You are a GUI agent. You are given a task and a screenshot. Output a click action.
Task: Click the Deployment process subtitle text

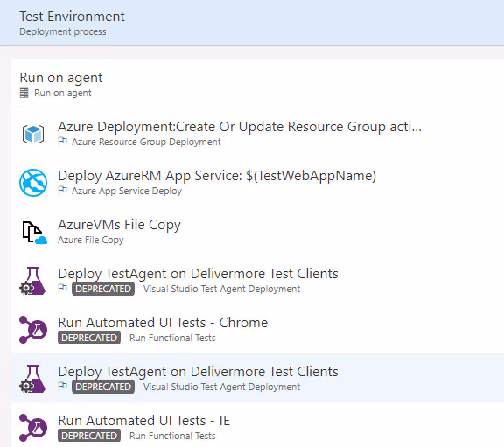tap(63, 31)
